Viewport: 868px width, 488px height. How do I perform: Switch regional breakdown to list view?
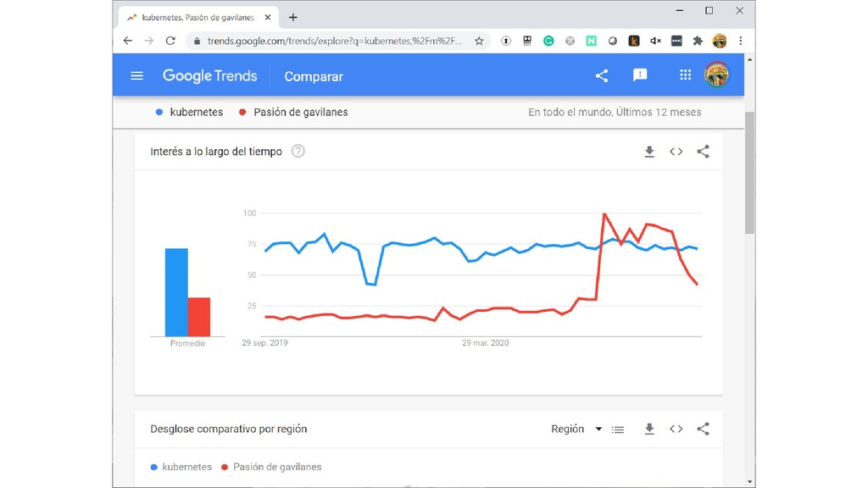pyautogui.click(x=618, y=430)
